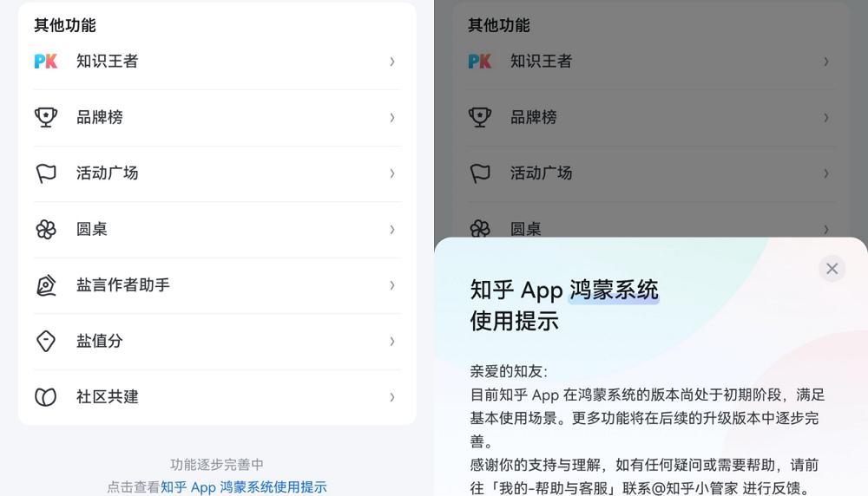868x496 pixels.
Task: Expand the 品牌榜 chevron in left panel
Action: pyautogui.click(x=392, y=117)
